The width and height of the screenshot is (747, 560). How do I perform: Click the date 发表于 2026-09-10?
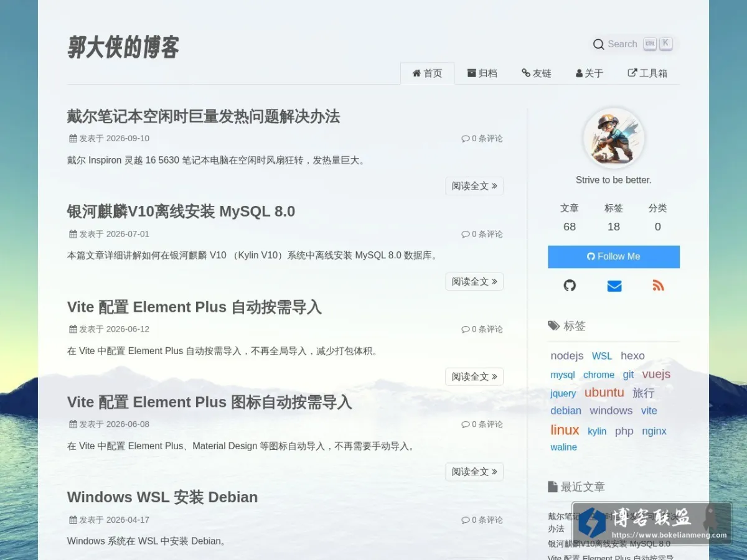109,139
